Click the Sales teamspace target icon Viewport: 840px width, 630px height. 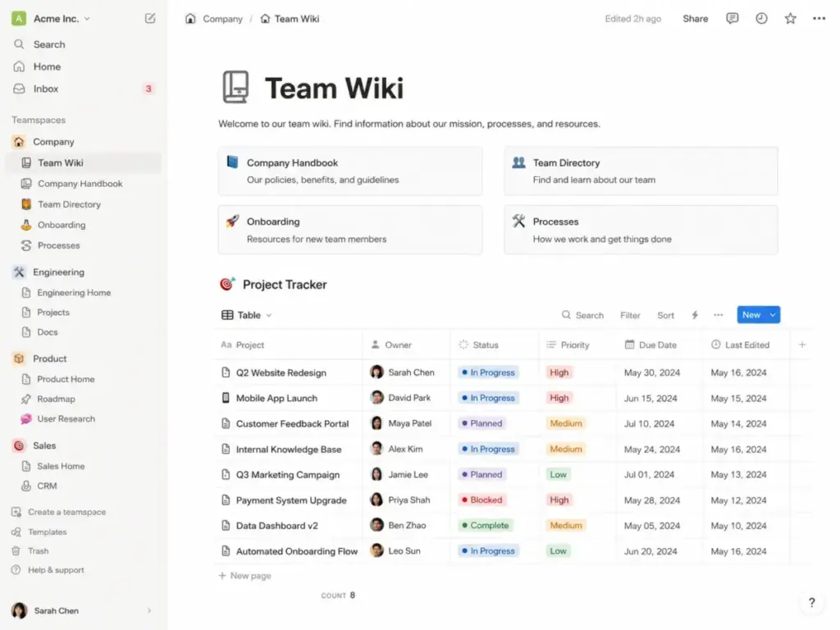(x=19, y=445)
